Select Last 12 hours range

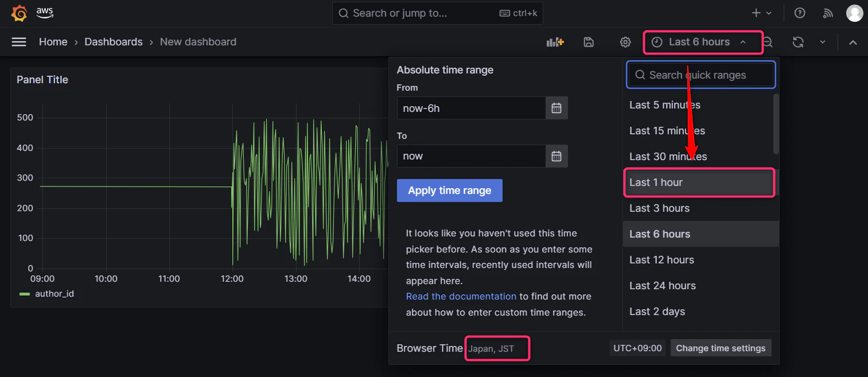(700, 260)
